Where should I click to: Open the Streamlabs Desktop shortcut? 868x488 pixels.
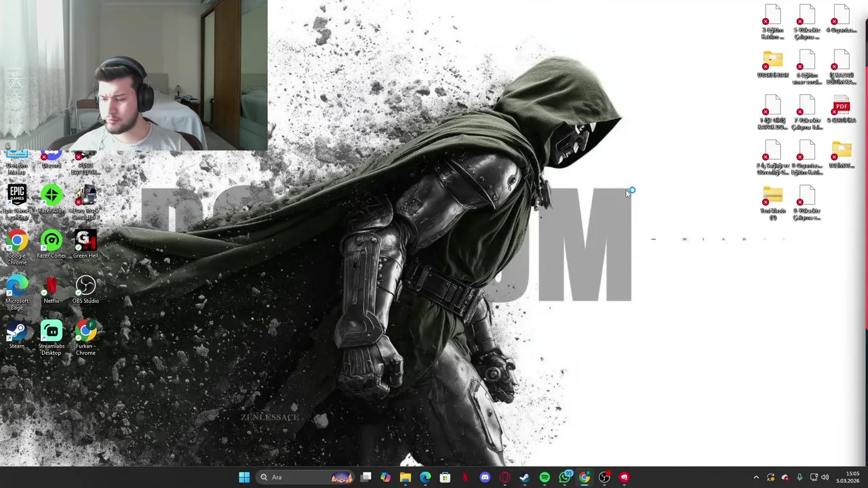pyautogui.click(x=52, y=339)
